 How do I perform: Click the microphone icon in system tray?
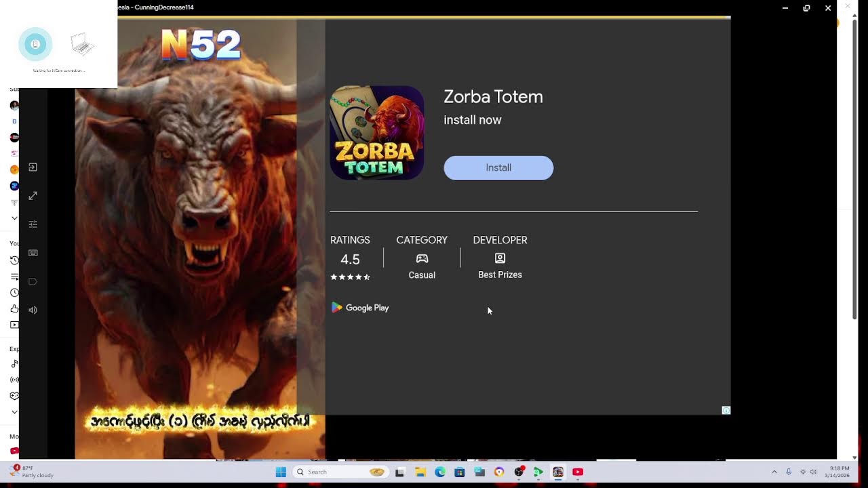tap(789, 472)
